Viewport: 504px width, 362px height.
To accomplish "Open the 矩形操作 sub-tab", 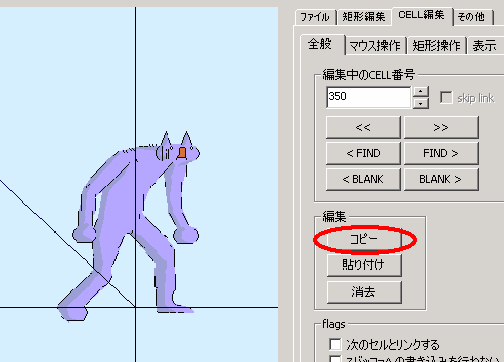I will tap(436, 46).
